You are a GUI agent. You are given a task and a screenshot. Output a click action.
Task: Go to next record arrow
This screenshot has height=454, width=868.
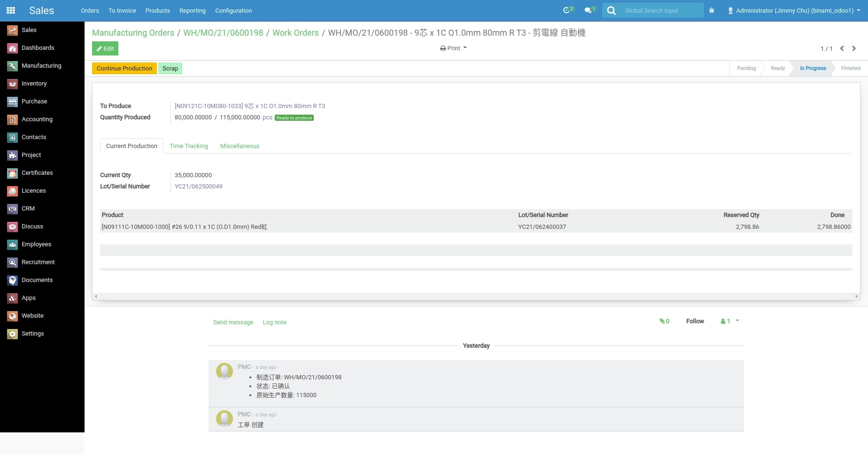click(854, 48)
